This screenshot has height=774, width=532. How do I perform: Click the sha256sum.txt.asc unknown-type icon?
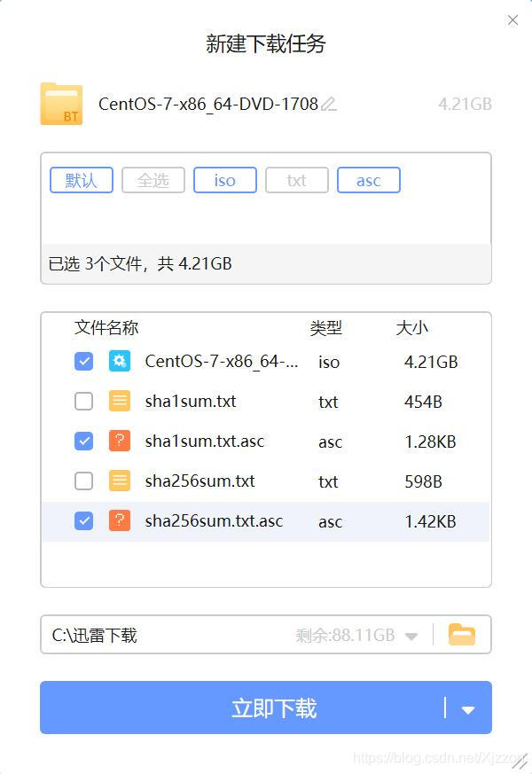coord(120,520)
